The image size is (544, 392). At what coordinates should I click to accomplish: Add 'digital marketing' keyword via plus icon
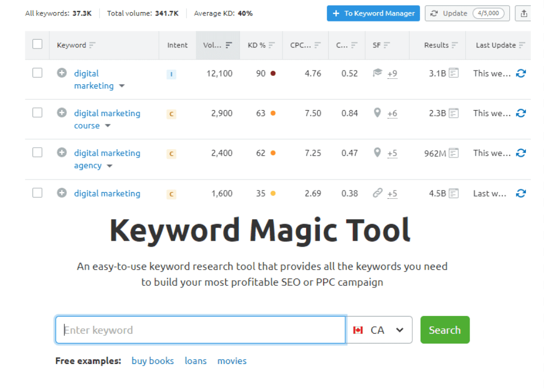pos(62,73)
